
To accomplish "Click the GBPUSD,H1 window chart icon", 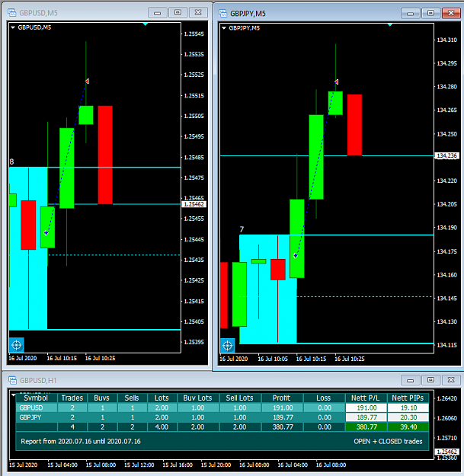I will click(x=12, y=380).
